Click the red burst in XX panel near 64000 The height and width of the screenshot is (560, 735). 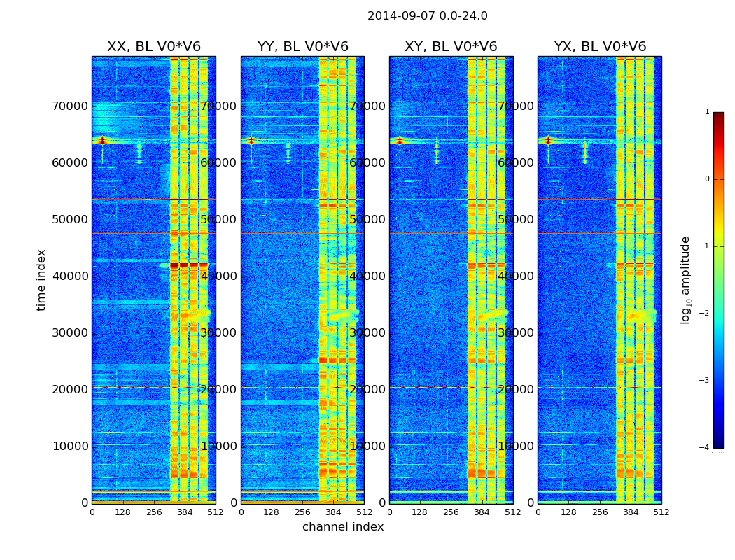tap(101, 140)
